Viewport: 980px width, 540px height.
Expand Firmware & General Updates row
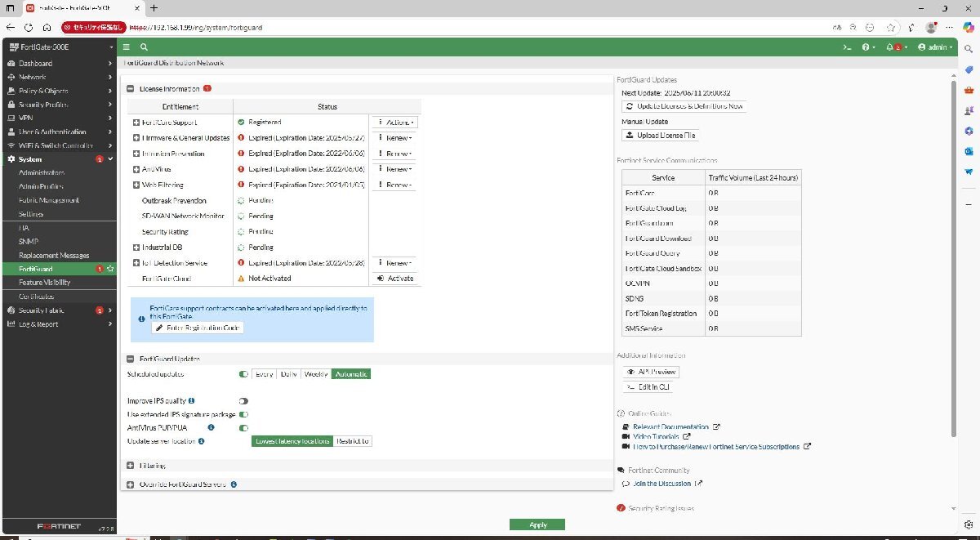tap(136, 138)
